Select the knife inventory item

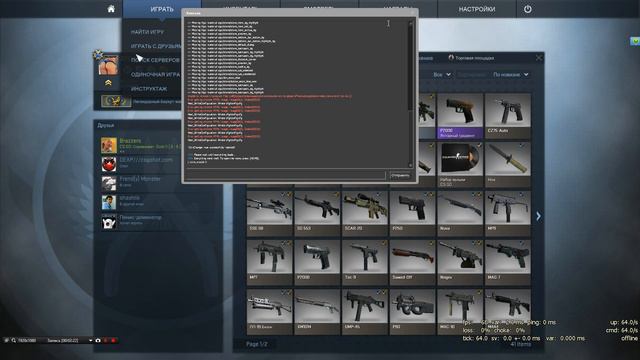point(508,165)
